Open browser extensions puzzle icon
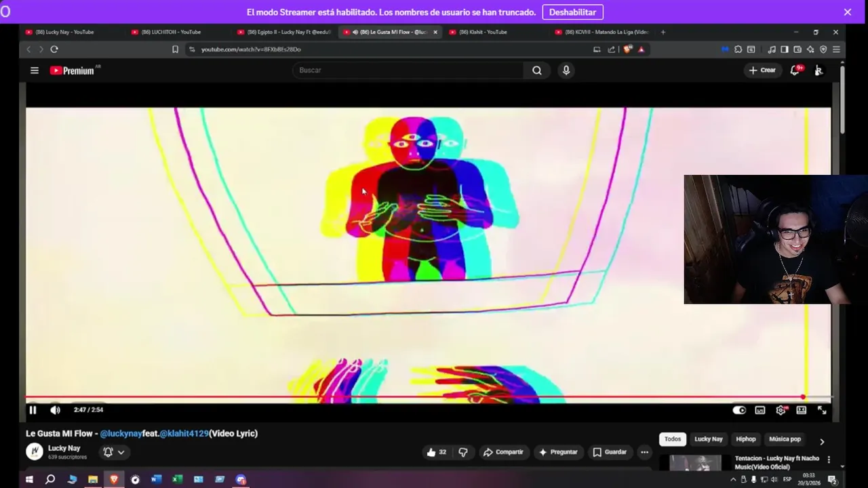868x488 pixels. coord(738,49)
